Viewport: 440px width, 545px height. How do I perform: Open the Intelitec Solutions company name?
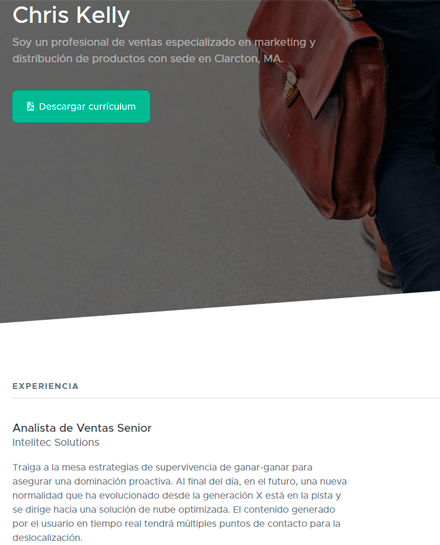[x=56, y=442]
